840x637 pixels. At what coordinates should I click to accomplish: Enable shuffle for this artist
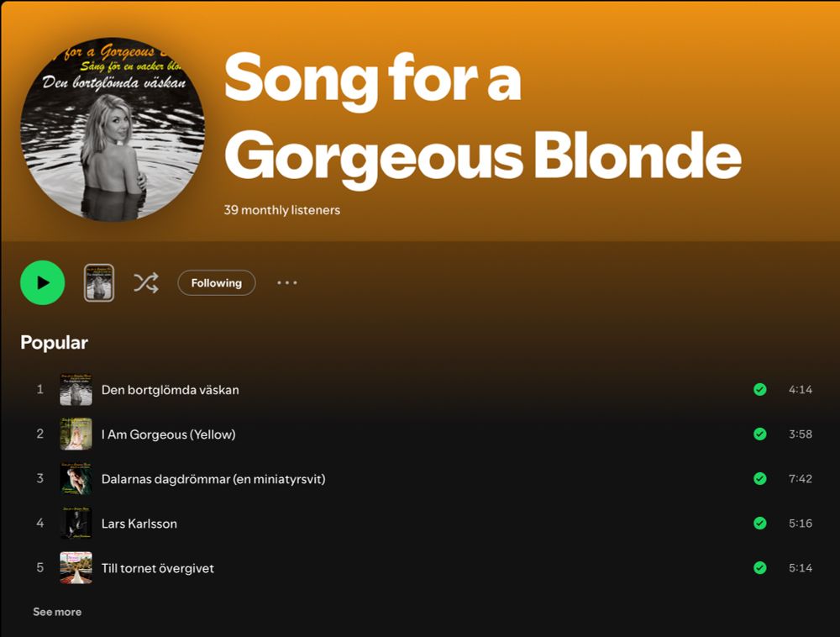(x=145, y=283)
